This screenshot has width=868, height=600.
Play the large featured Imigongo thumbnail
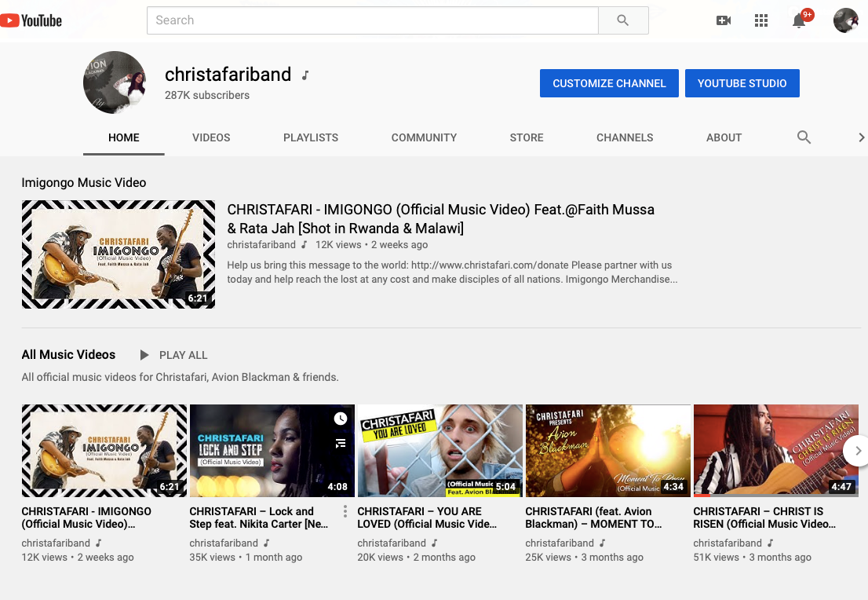[x=119, y=254]
